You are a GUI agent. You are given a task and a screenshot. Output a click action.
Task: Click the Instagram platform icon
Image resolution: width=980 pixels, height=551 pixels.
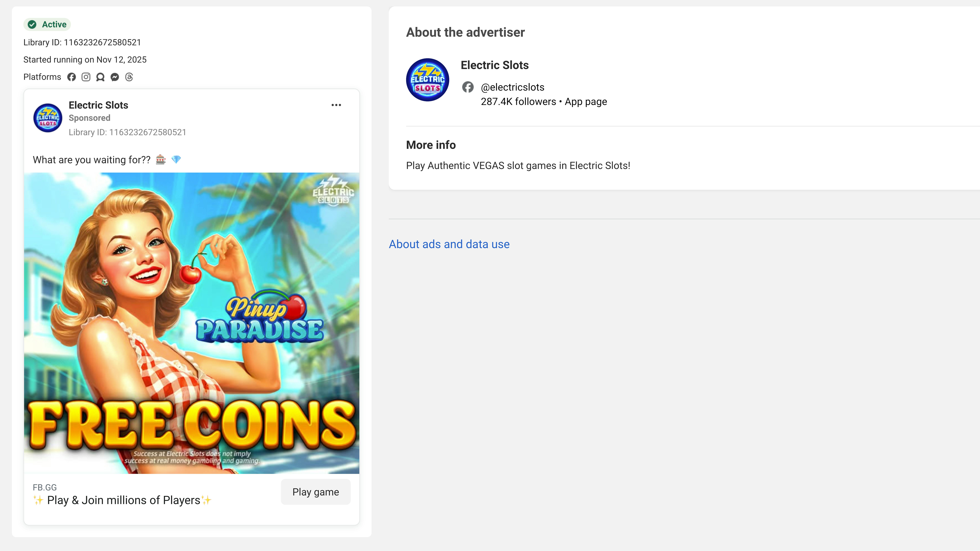(x=86, y=77)
